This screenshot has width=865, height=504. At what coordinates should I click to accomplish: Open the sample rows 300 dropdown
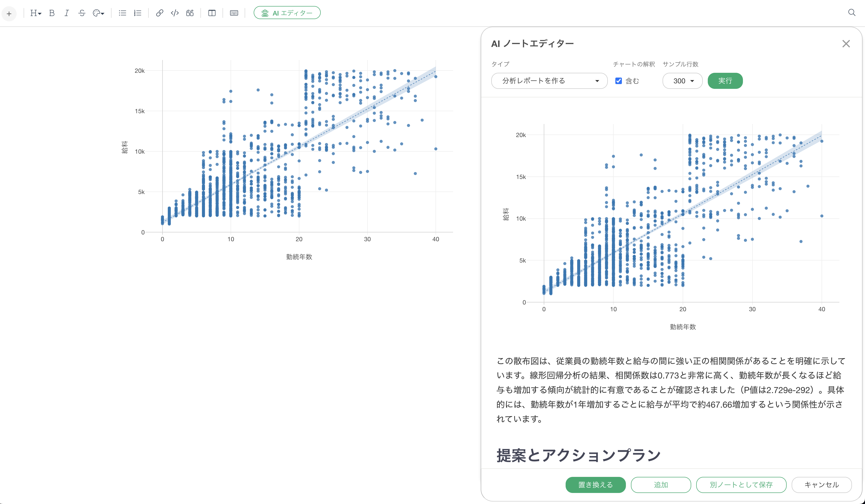(682, 81)
